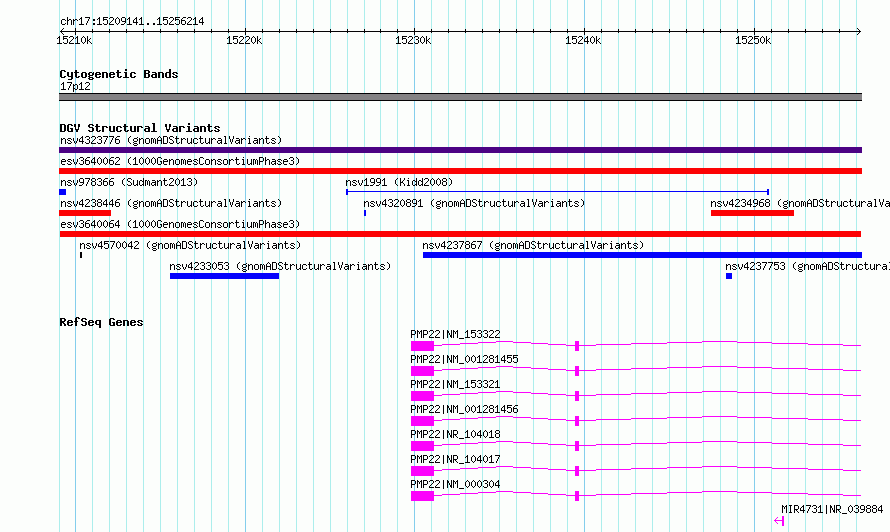Select the esv3640064 red variant bar
Viewport: 890px width, 532px height.
(460, 234)
